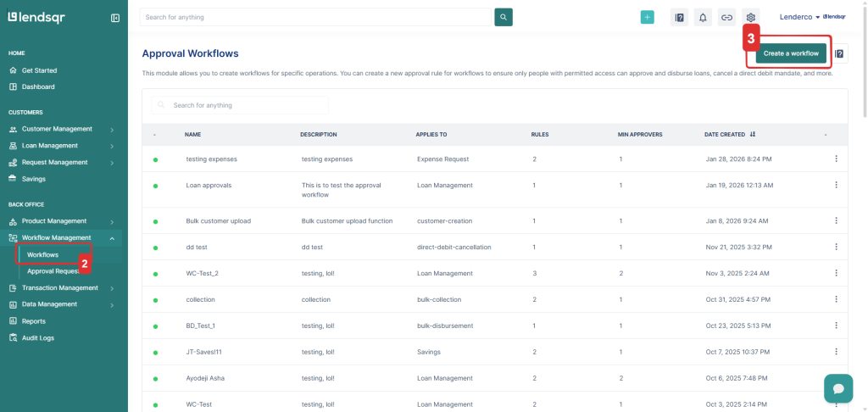
Task: Open the chat support bubble
Action: tap(837, 388)
